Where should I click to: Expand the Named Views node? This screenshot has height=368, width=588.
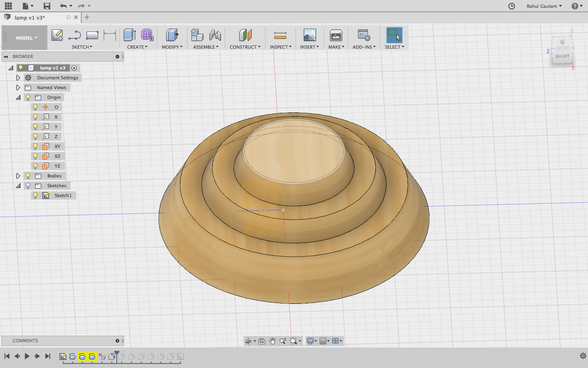pos(18,88)
